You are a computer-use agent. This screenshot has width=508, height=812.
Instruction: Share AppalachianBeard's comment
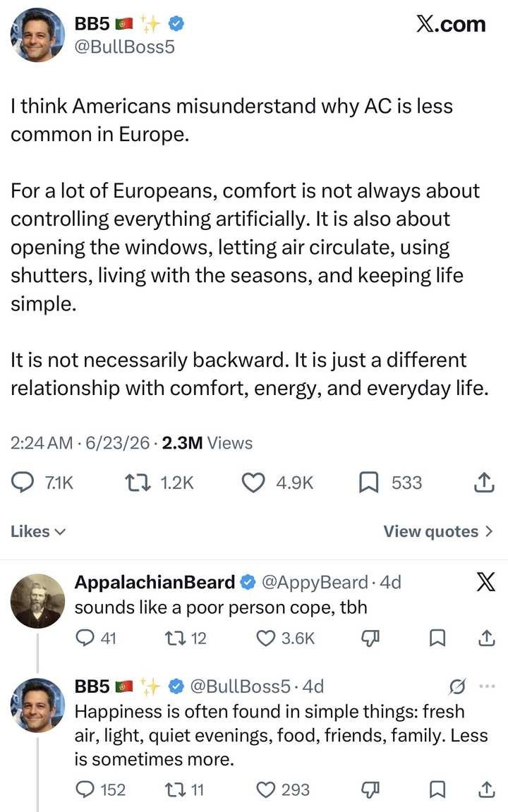485,638
